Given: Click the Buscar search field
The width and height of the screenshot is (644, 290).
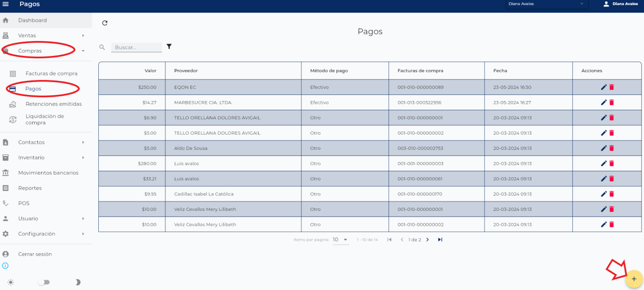Looking at the screenshot, I should coord(137,47).
